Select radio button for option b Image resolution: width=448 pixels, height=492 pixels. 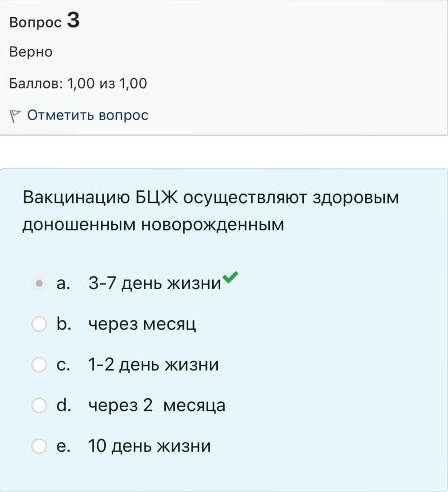39,324
